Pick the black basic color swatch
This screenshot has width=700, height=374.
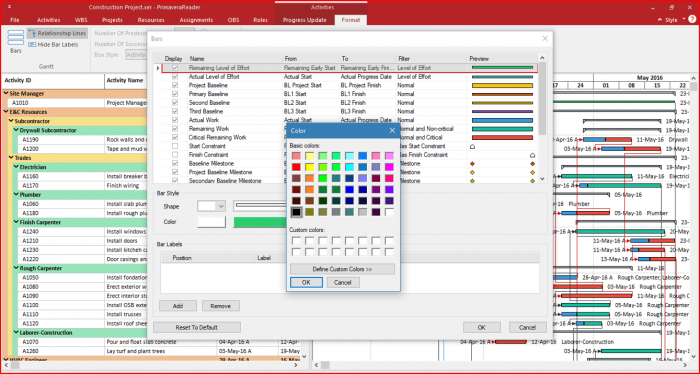pyautogui.click(x=296, y=212)
